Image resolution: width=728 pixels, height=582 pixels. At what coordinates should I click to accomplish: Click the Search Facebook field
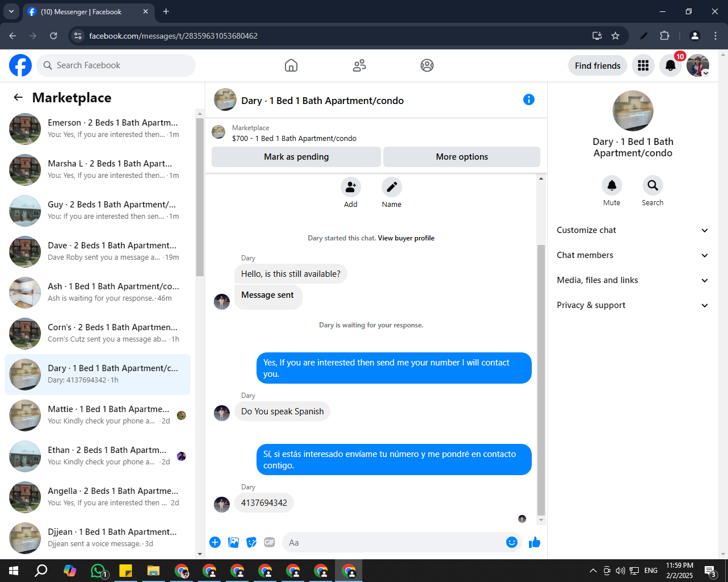(x=116, y=65)
